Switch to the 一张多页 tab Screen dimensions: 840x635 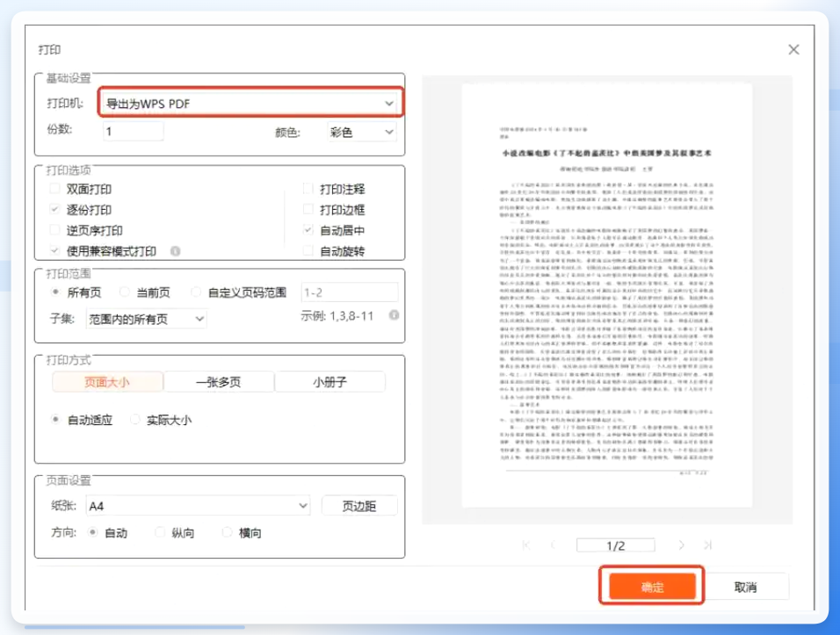[219, 382]
